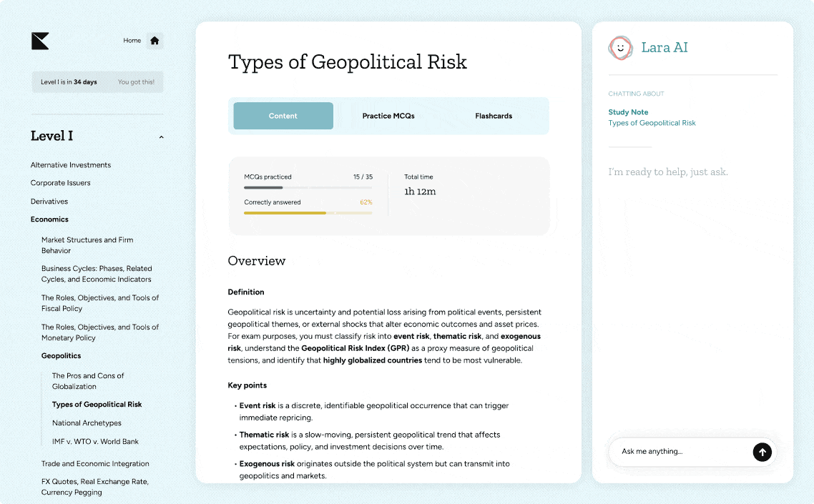Click the K logo in the sidebar
This screenshot has height=504, width=814.
point(40,41)
